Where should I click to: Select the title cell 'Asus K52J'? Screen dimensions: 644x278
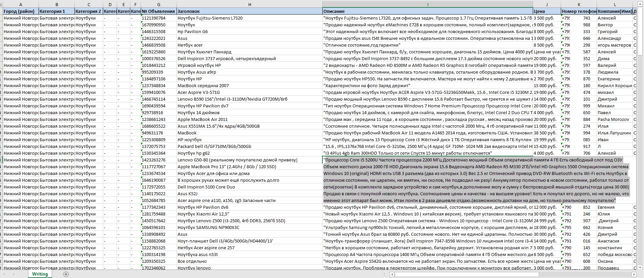point(250,194)
